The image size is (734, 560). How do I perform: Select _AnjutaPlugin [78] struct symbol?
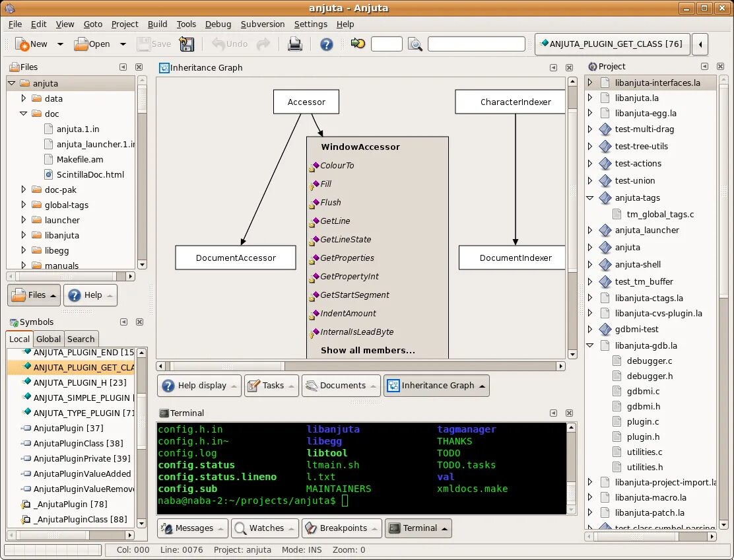tap(70, 505)
